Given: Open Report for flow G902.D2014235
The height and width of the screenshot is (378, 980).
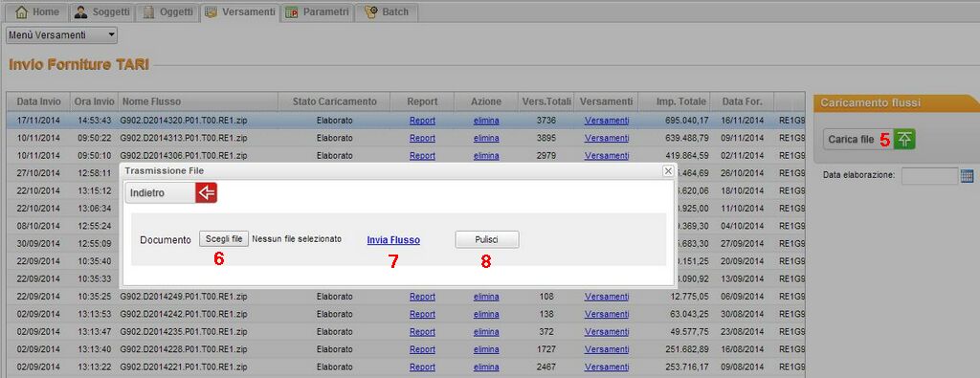Looking at the screenshot, I should point(422,332).
